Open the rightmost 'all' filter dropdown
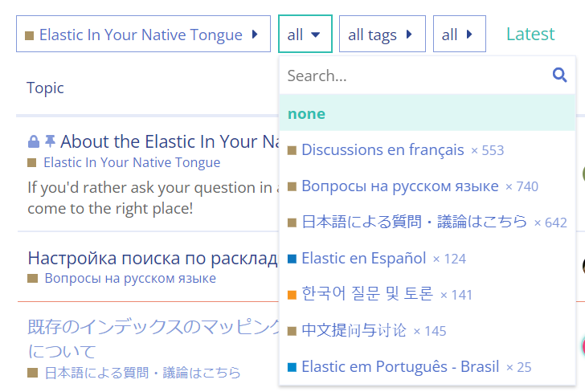 click(459, 35)
